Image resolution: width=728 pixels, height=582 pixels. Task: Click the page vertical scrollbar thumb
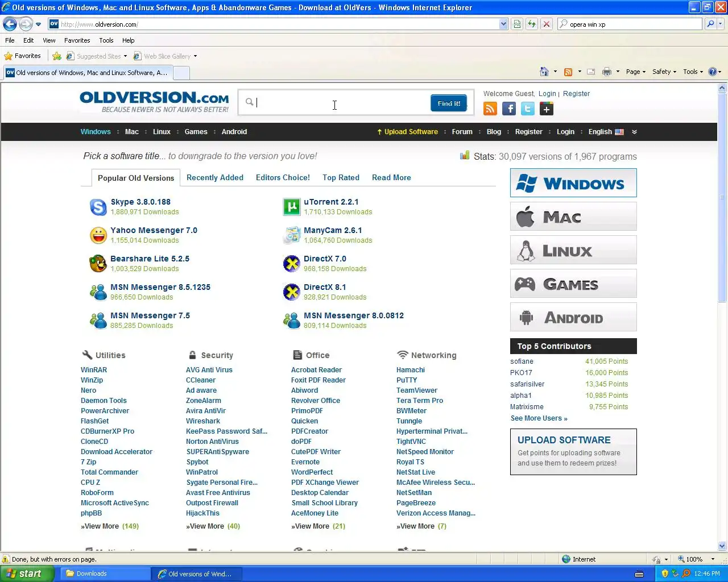[x=722, y=197]
